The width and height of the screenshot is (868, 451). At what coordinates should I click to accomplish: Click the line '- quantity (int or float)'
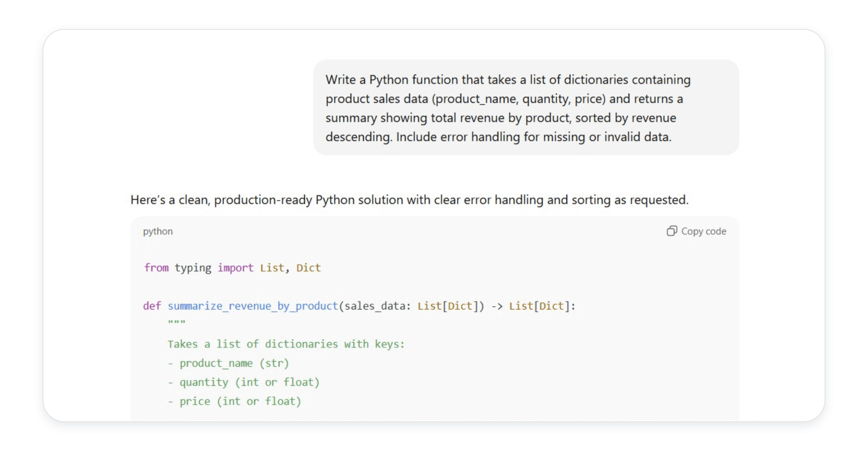point(243,382)
